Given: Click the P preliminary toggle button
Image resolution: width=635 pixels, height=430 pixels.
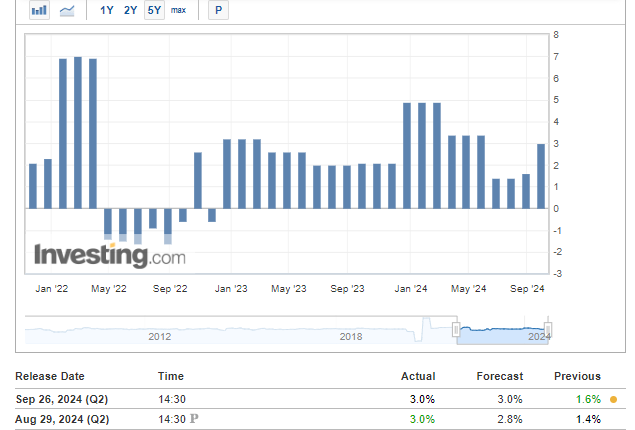Looking at the screenshot, I should click(218, 11).
